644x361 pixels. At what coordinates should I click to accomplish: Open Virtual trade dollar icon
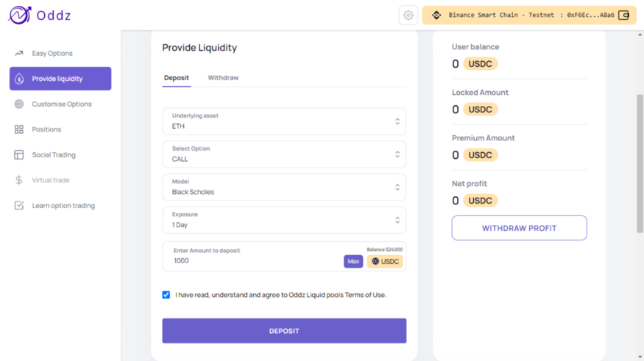19,180
